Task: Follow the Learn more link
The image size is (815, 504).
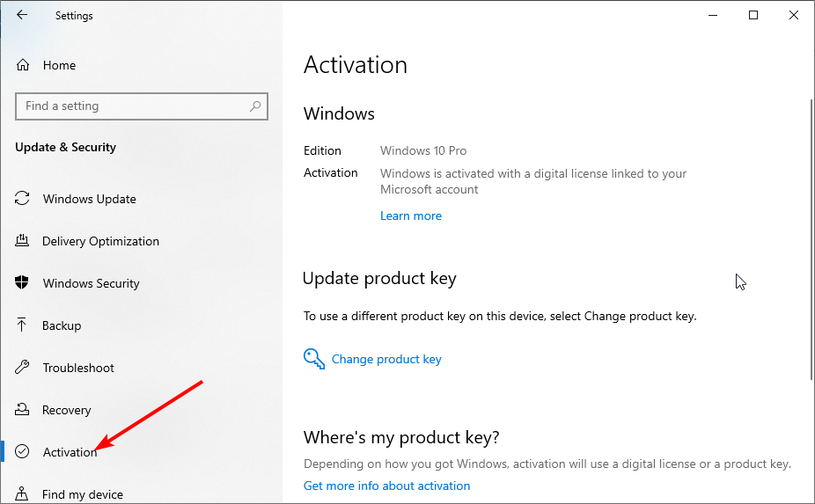Action: 411,215
